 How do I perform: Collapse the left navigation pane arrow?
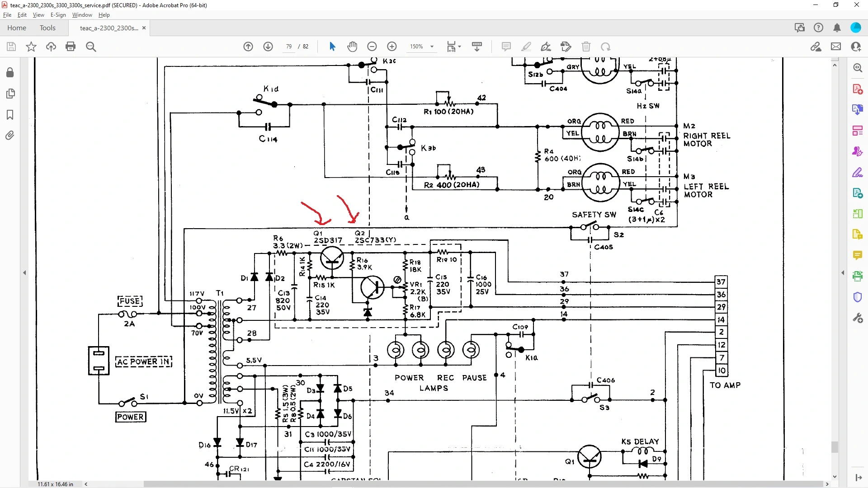click(x=24, y=273)
